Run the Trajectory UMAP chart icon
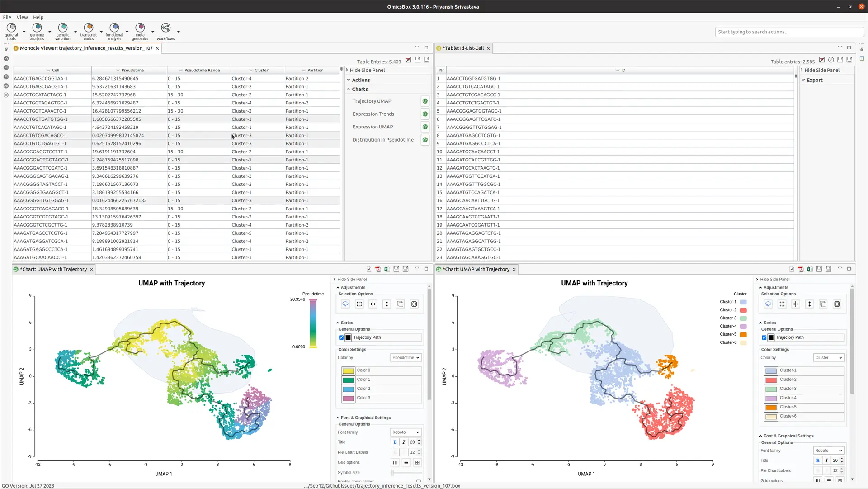Viewport: 868px width, 489px height. point(425,101)
